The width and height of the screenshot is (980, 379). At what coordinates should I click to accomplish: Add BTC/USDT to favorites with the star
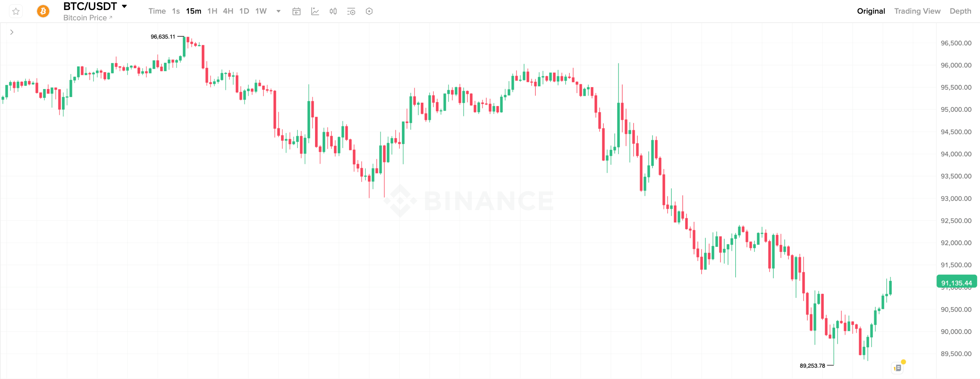(x=16, y=11)
